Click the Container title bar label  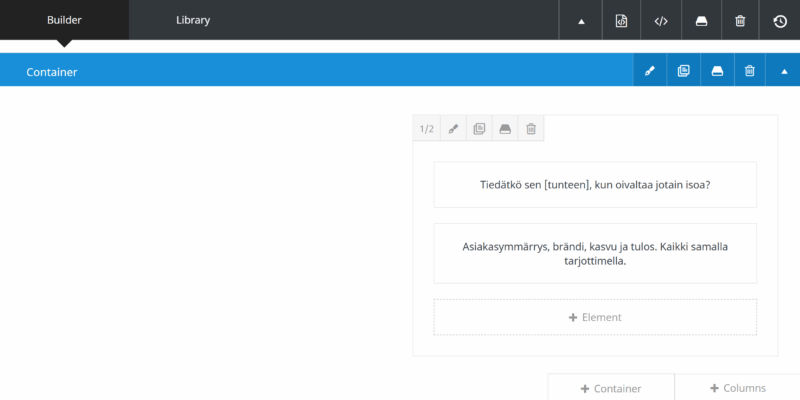pyautogui.click(x=52, y=72)
